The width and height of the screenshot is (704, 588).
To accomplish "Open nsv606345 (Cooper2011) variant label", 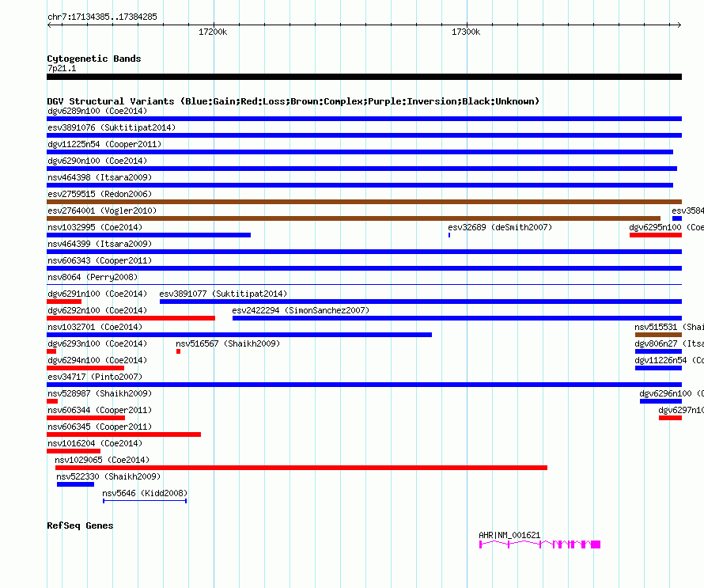I will 100,427.
